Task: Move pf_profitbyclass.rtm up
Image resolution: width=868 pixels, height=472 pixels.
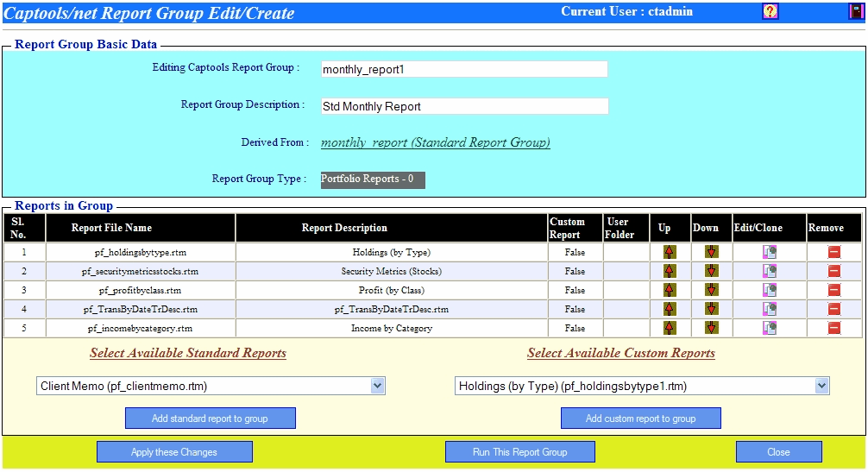Action: tap(670, 290)
